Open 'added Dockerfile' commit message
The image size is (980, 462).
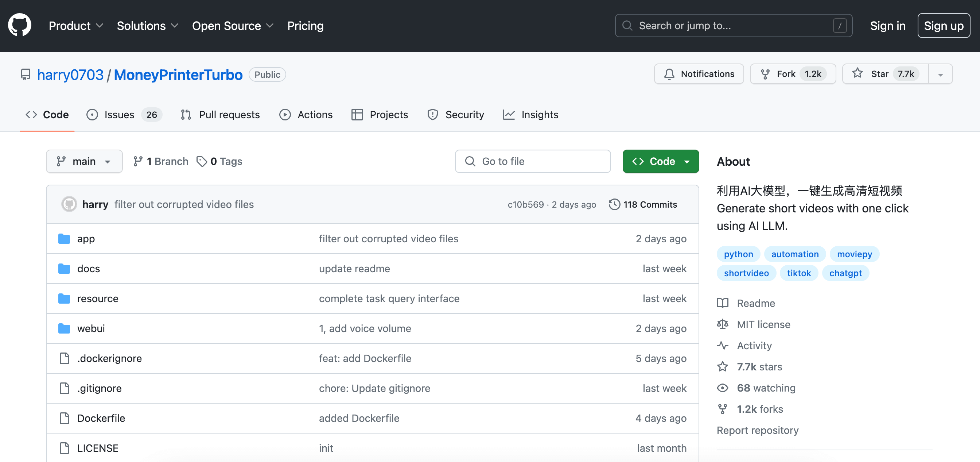pos(359,418)
